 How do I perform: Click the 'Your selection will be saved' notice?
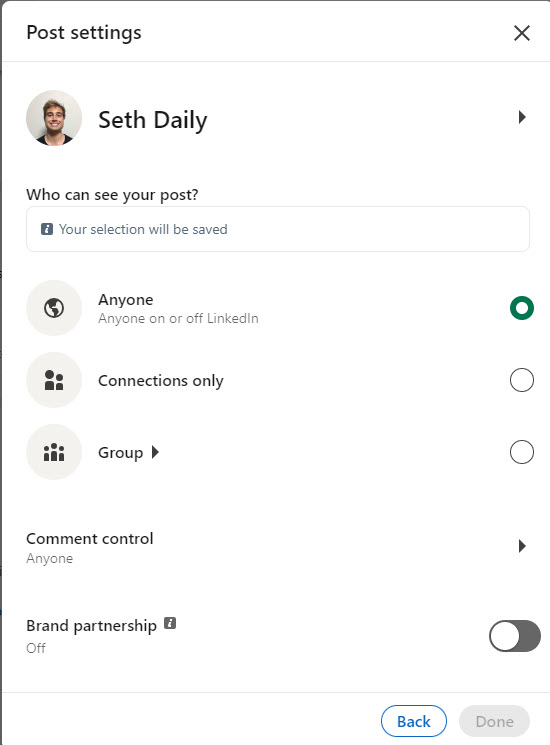click(x=278, y=229)
